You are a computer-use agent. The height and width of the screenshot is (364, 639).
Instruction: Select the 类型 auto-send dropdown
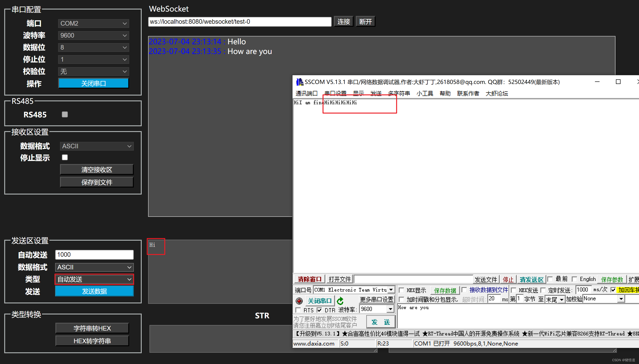[x=94, y=279]
